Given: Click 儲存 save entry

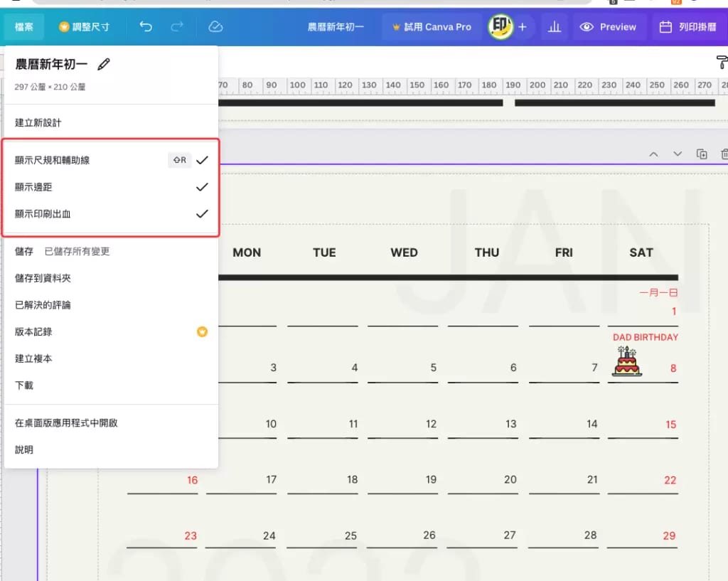Looking at the screenshot, I should coord(110,251).
